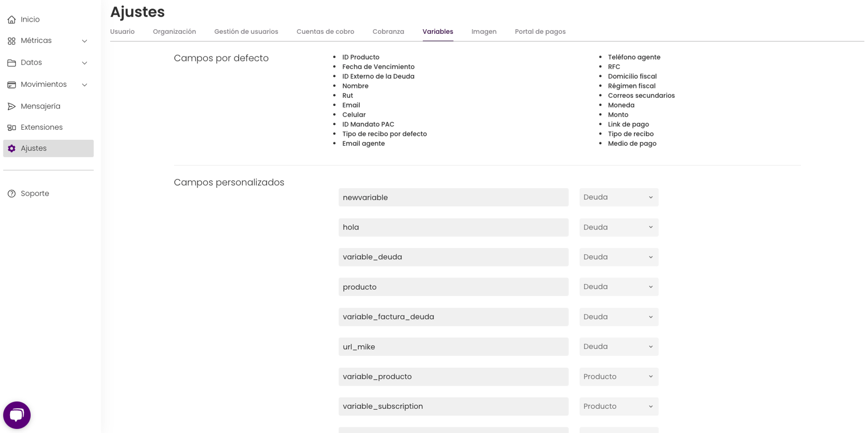Viewport: 868px width, 433px height.
Task: Click the Soporte question mark icon
Action: [12, 194]
